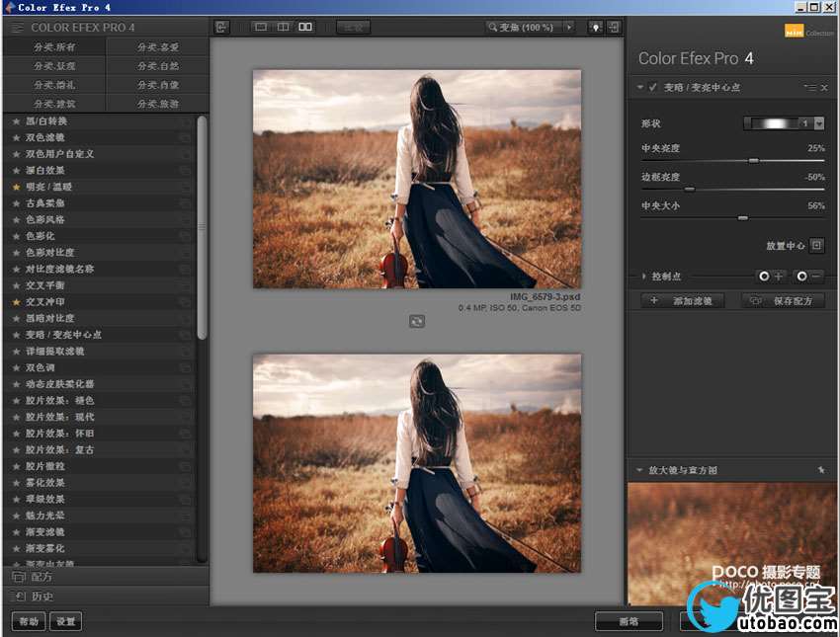Toggle favorite star for 胶片微粒

click(17, 466)
